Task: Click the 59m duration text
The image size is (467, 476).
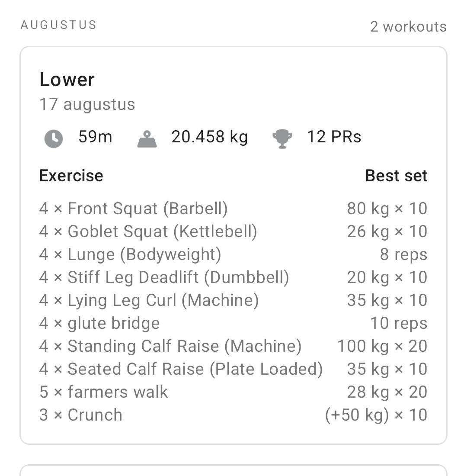Action: coord(95,137)
